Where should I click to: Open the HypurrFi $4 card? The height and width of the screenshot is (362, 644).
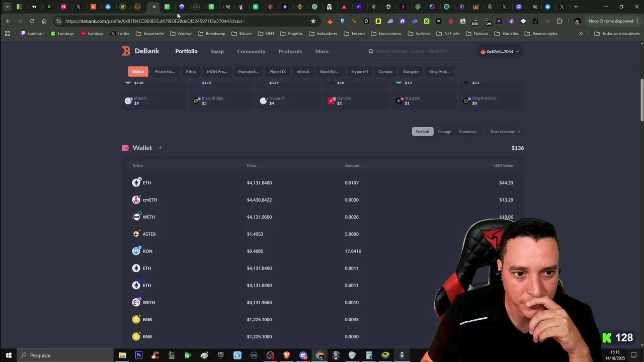(289, 101)
